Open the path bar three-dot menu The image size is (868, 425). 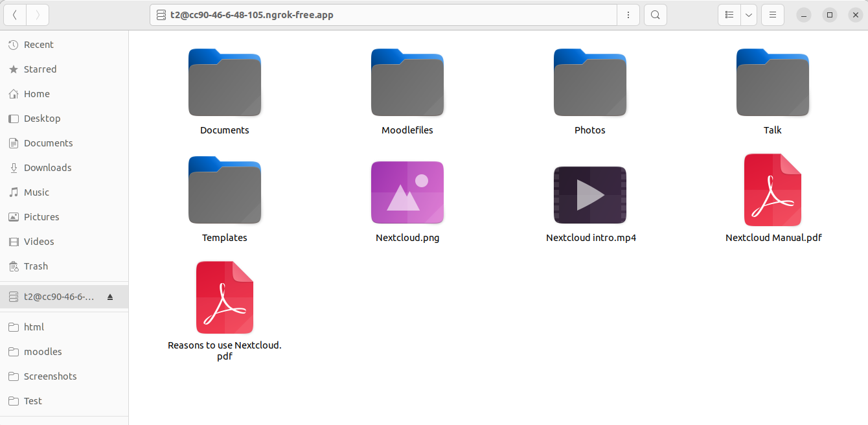tap(628, 15)
